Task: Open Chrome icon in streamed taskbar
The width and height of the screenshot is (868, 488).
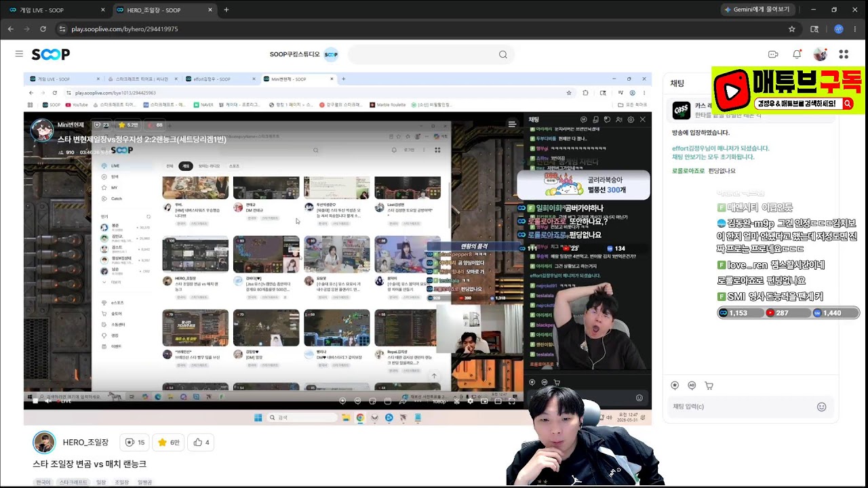Action: pyautogui.click(x=360, y=418)
